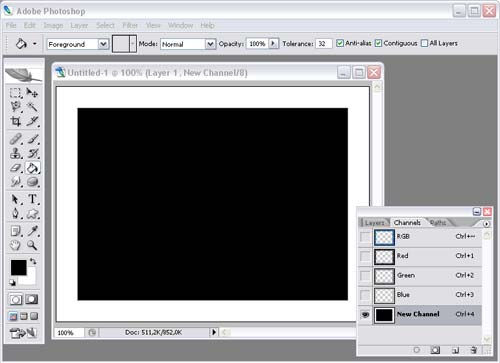
Task: Show the RGB composite channel
Action: pos(365,237)
